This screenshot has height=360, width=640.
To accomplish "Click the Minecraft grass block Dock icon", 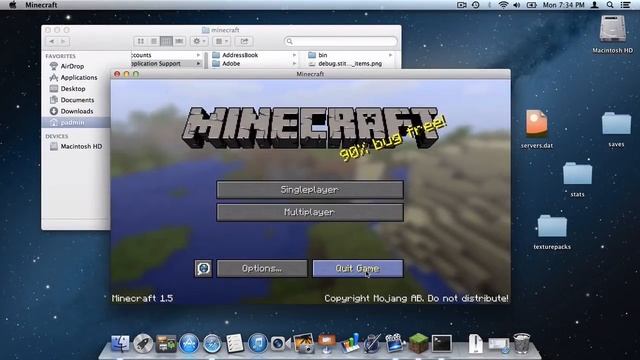I will tap(419, 343).
